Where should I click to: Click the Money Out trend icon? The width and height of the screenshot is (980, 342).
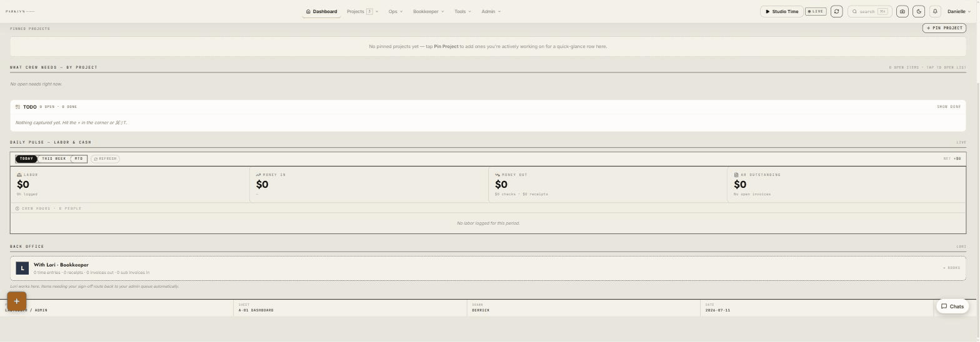tap(497, 175)
